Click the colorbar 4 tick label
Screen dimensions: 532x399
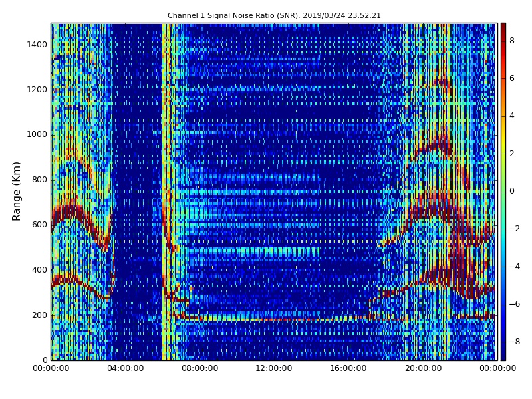point(512,116)
